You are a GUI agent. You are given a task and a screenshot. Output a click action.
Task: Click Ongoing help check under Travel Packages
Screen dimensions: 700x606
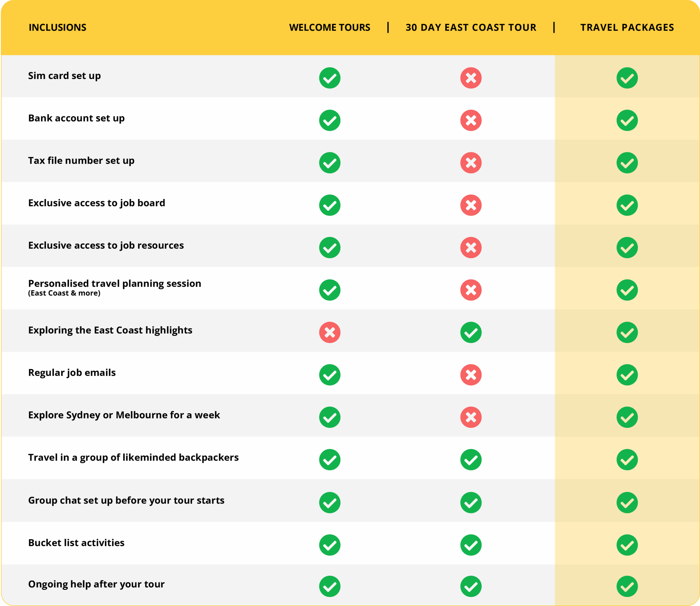click(x=627, y=586)
